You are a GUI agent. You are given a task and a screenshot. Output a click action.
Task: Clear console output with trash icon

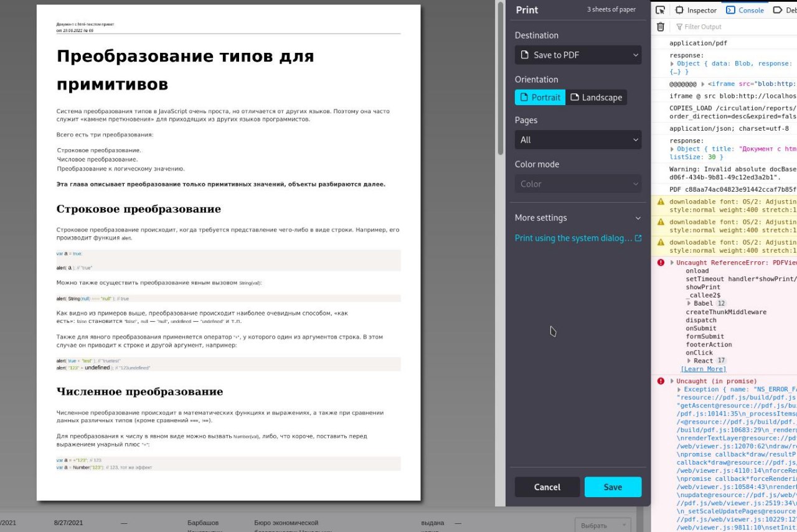[x=661, y=27]
